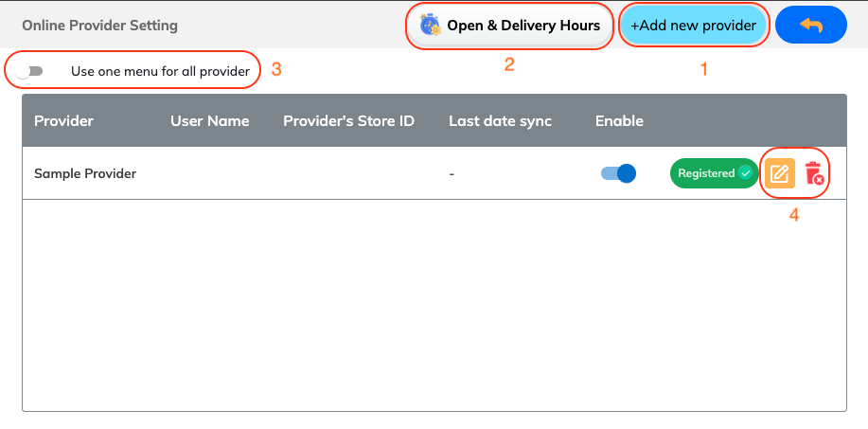This screenshot has width=868, height=429.
Task: Click the green Registered status badge
Action: pos(714,173)
